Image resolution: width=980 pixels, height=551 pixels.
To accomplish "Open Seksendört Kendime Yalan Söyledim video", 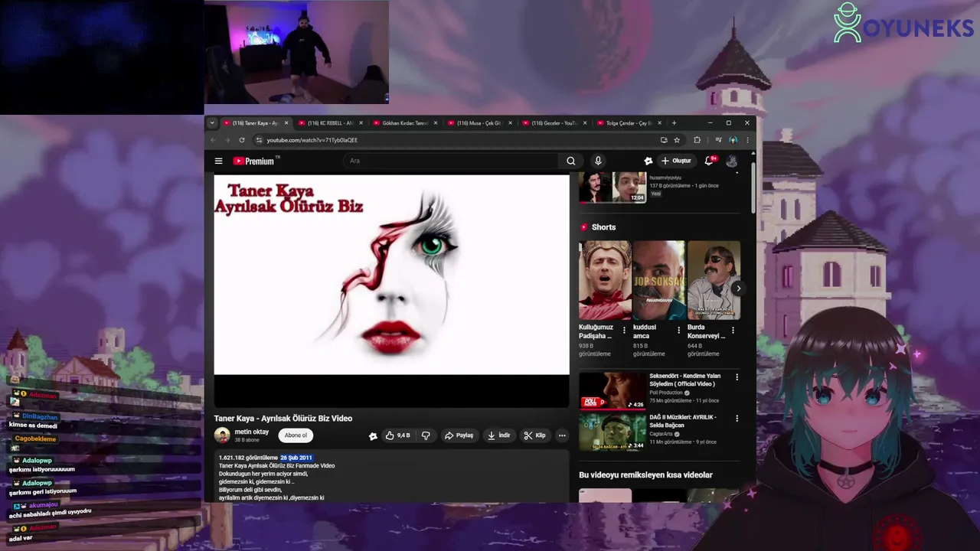I will pos(685,380).
